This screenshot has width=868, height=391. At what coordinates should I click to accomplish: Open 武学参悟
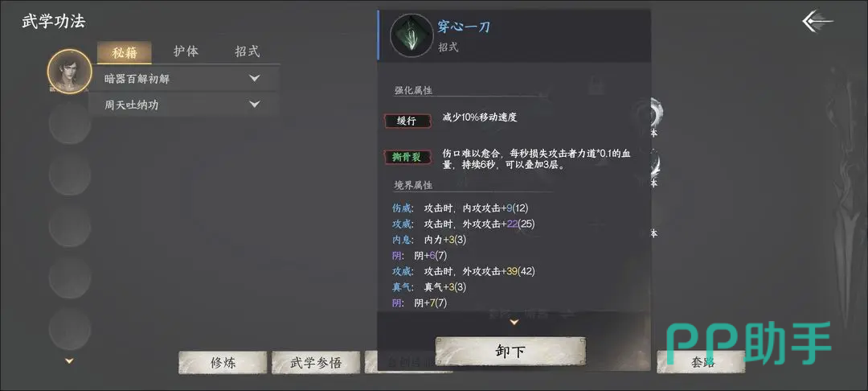[x=316, y=363]
